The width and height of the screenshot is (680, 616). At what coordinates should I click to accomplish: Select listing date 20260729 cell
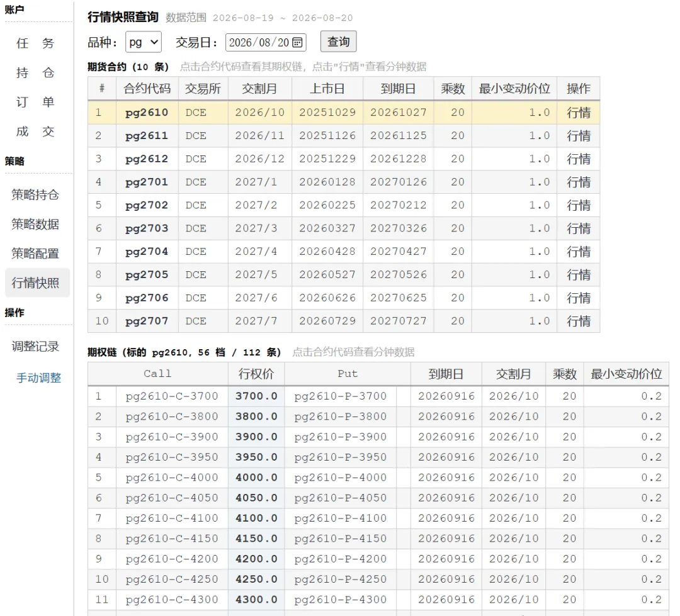point(327,322)
